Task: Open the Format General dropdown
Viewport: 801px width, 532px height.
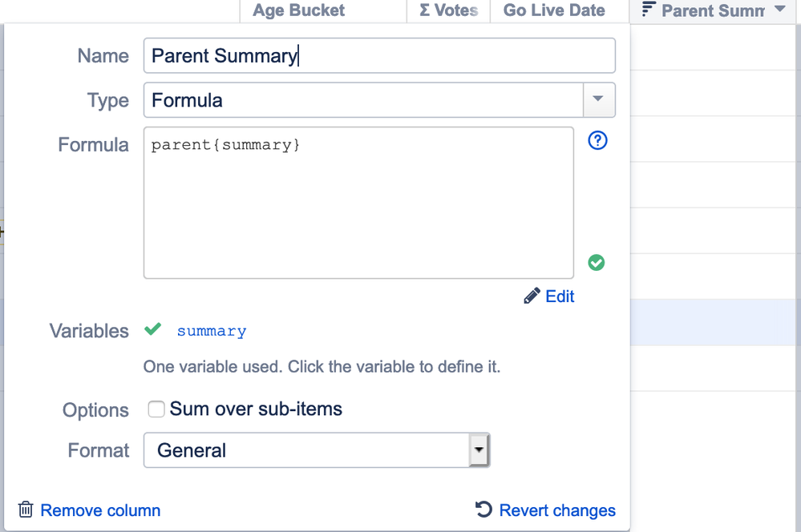Action: click(317, 450)
